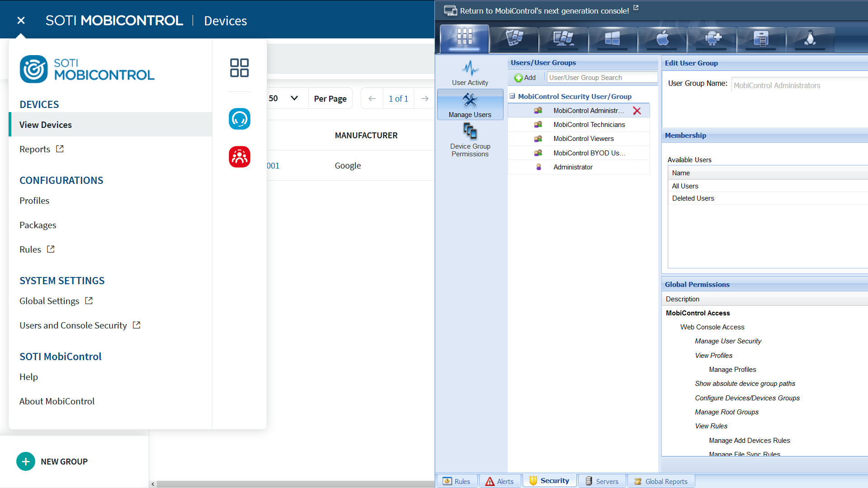Close the navigation menu with X
The height and width of the screenshot is (488, 868).
coord(21,20)
